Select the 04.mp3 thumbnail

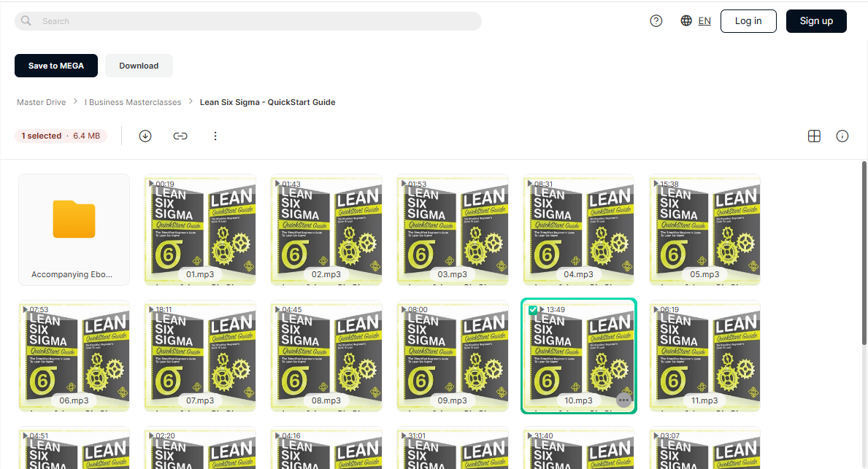click(x=579, y=230)
